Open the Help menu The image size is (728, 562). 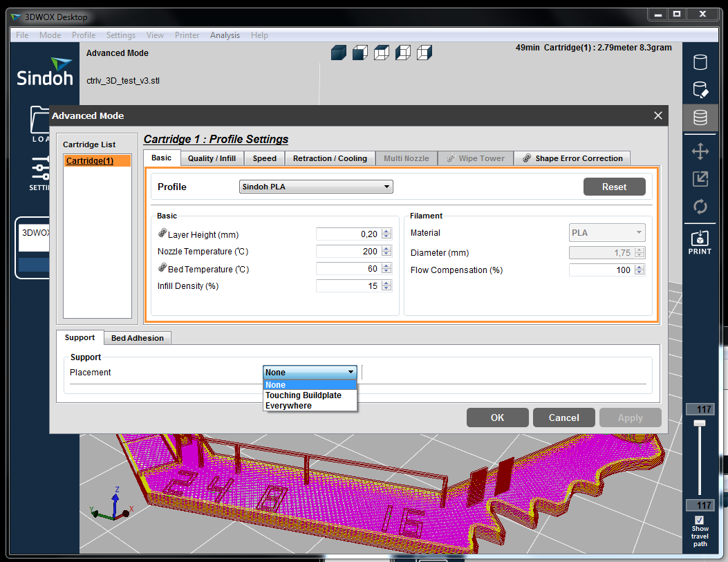[259, 35]
